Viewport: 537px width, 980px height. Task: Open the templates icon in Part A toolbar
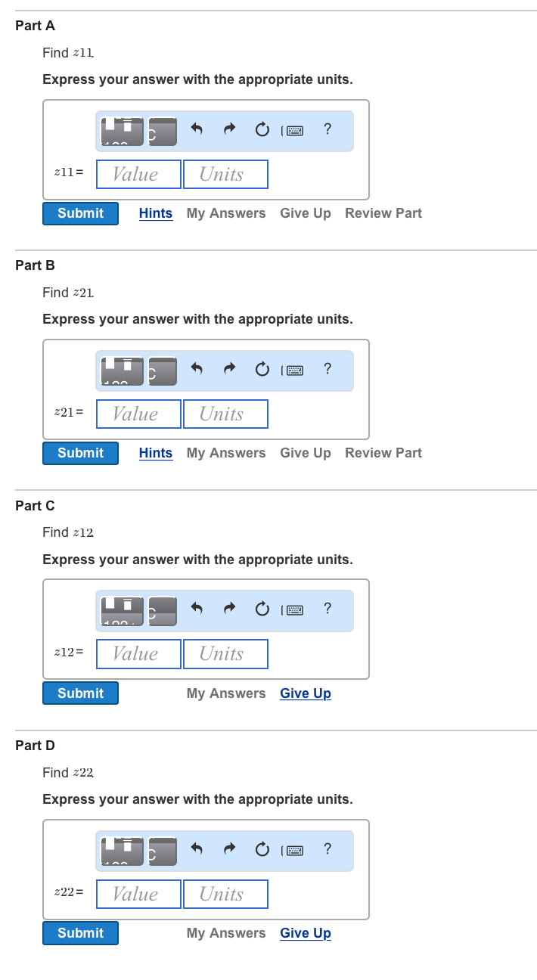(122, 132)
